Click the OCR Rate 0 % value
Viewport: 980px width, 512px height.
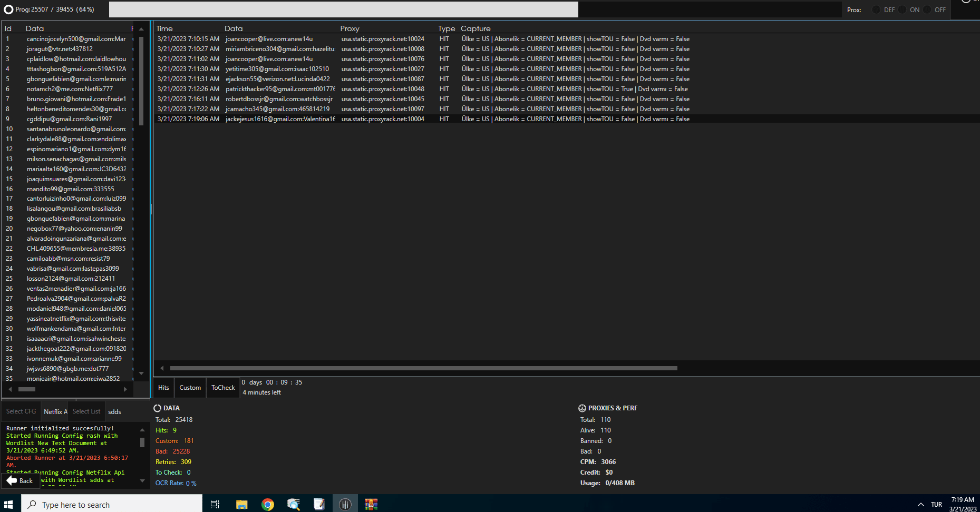point(191,483)
